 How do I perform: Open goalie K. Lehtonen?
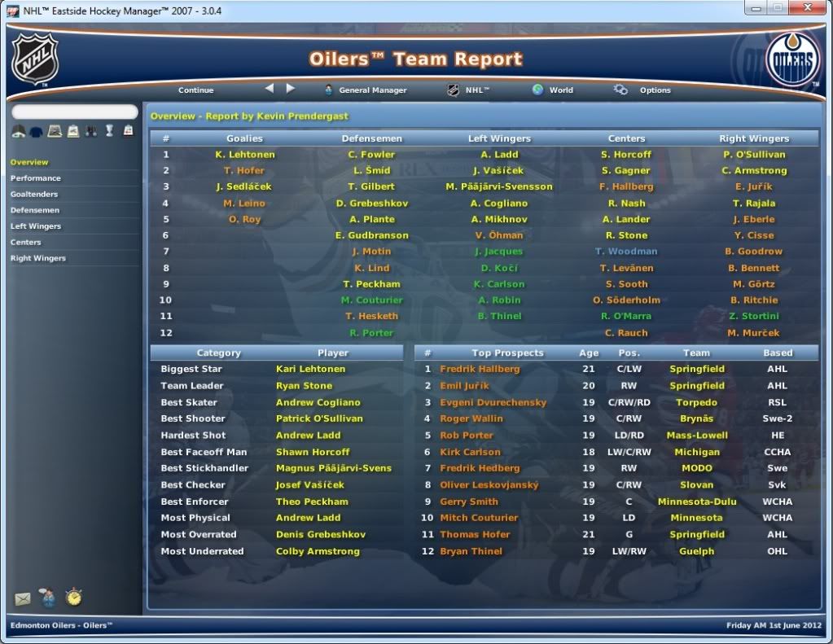[x=245, y=155]
